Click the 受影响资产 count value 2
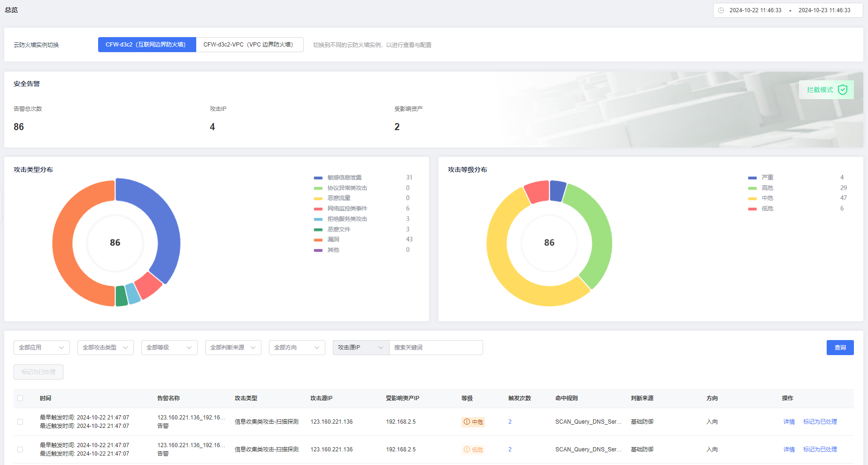The width and height of the screenshot is (868, 465). pyautogui.click(x=397, y=127)
